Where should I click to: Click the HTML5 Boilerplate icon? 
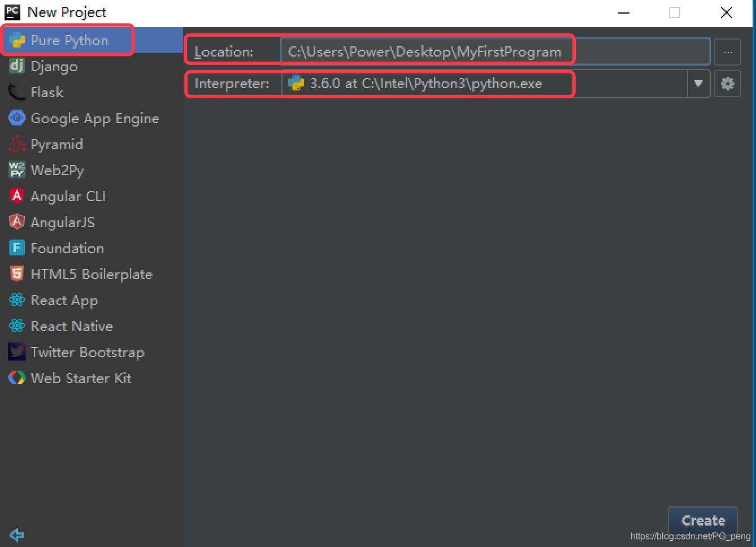point(17,274)
